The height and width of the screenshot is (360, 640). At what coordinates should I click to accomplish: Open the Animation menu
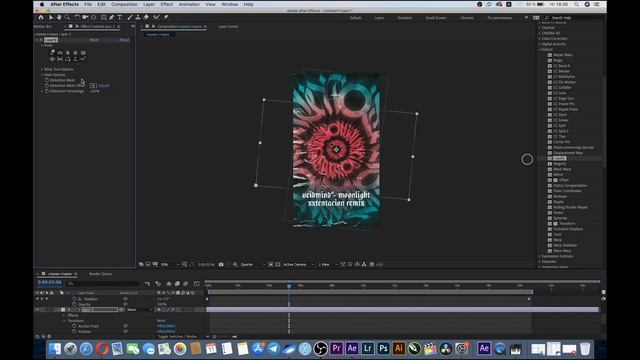pos(189,4)
